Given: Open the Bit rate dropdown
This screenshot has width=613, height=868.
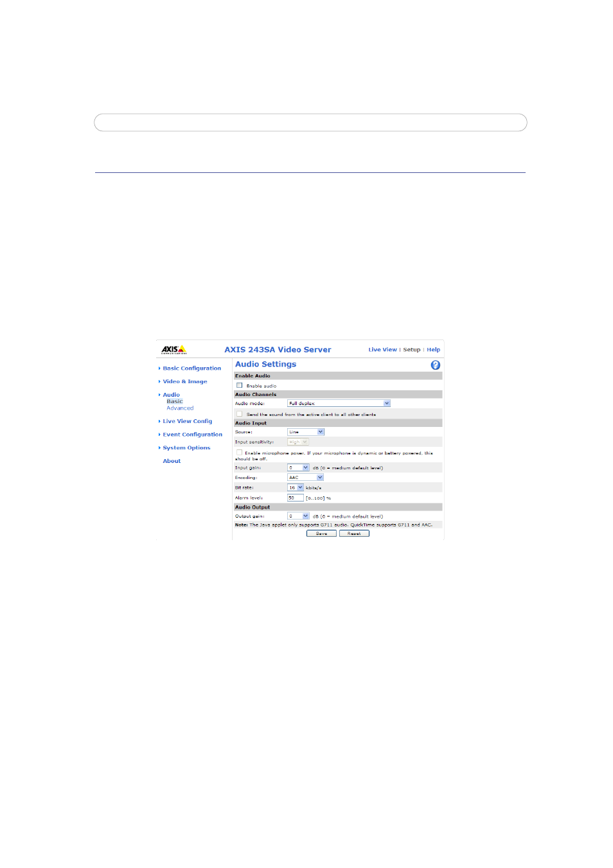Looking at the screenshot, I should (x=295, y=488).
